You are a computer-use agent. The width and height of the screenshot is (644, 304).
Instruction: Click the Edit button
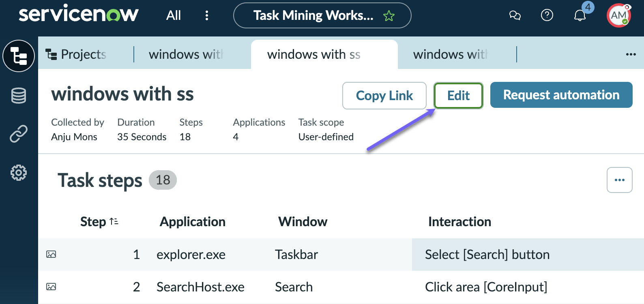(x=458, y=96)
